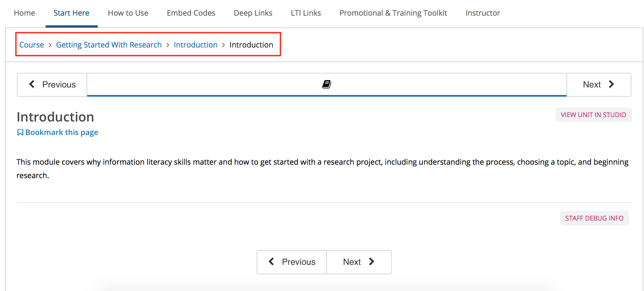
Task: Open Getting Started With Research breadcrumb
Action: point(109,45)
